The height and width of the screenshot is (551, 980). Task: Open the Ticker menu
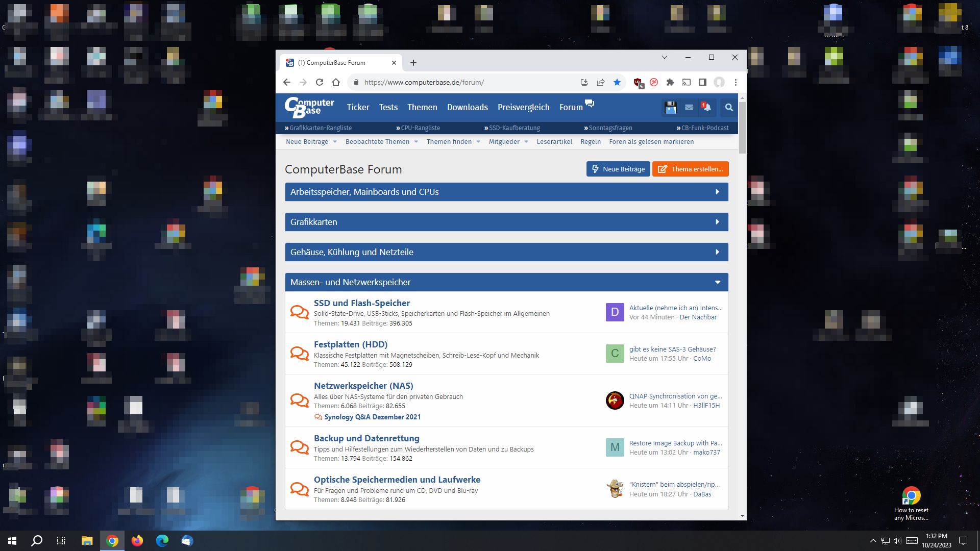click(358, 107)
